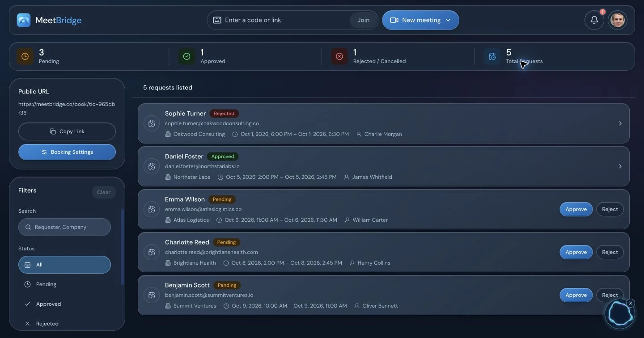
Task: Open Booking Settings
Action: click(x=67, y=152)
